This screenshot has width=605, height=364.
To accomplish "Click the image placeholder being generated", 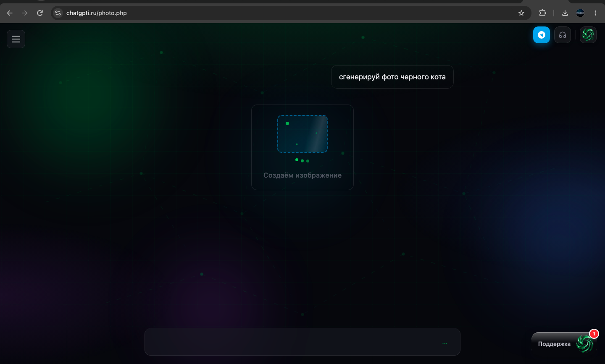I will click(302, 134).
